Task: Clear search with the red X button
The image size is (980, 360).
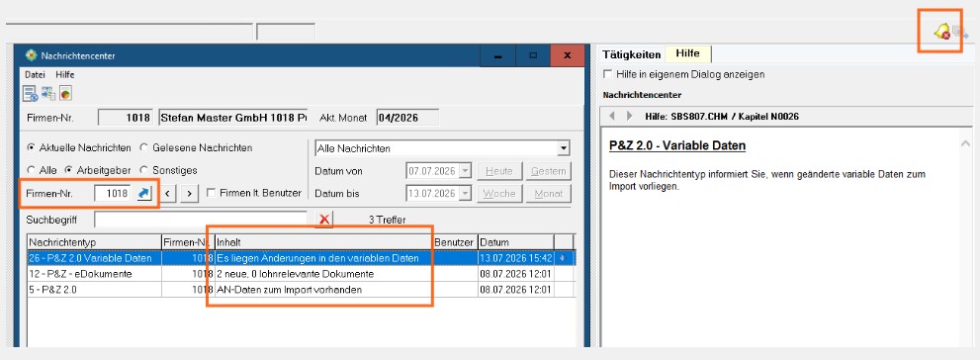Action: pyautogui.click(x=323, y=220)
